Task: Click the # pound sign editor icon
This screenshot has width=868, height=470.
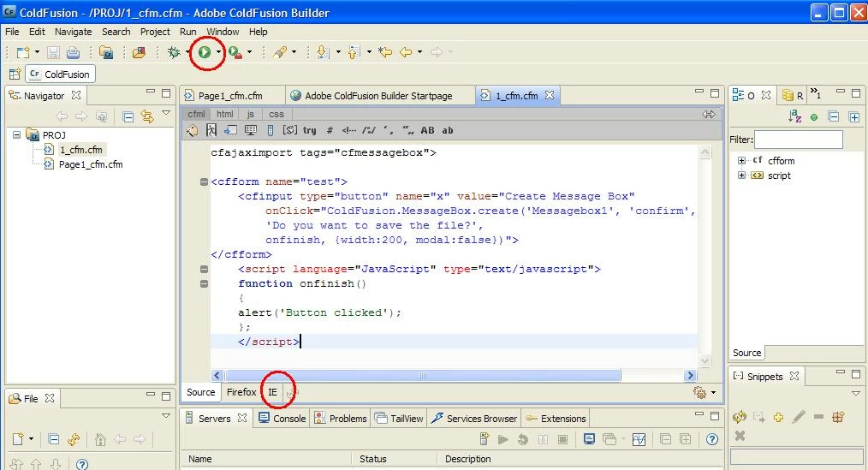Action: pos(330,131)
